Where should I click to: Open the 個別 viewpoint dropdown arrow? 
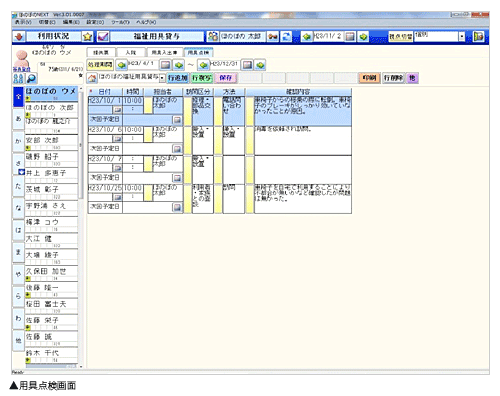462,36
